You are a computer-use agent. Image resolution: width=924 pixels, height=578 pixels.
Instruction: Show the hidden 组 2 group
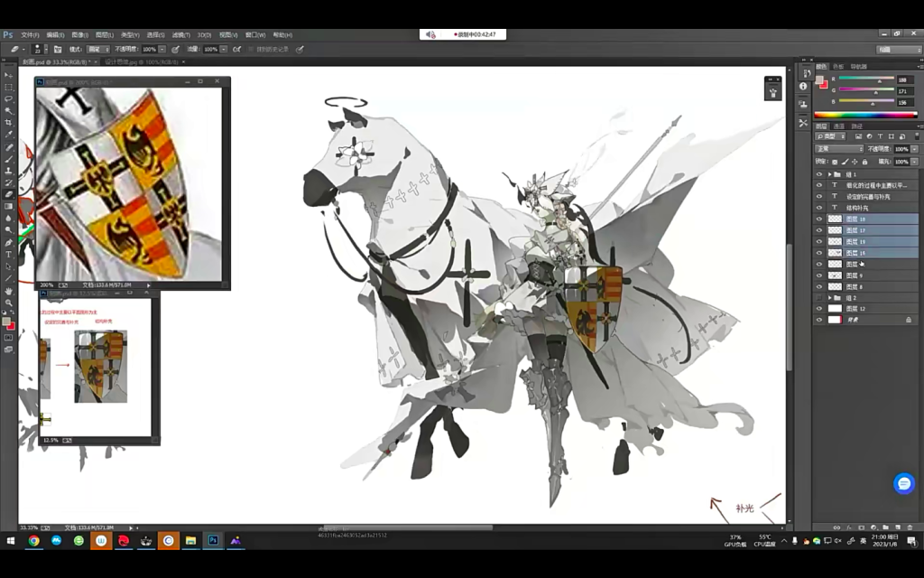click(x=819, y=298)
